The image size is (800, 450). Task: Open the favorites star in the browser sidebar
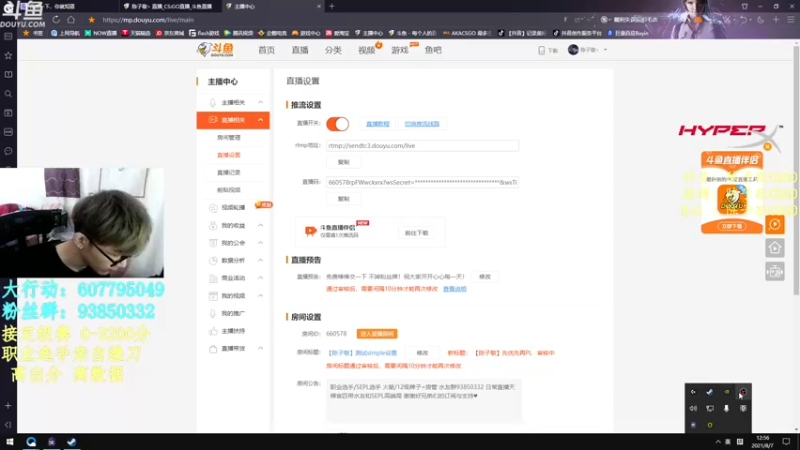[x=8, y=55]
